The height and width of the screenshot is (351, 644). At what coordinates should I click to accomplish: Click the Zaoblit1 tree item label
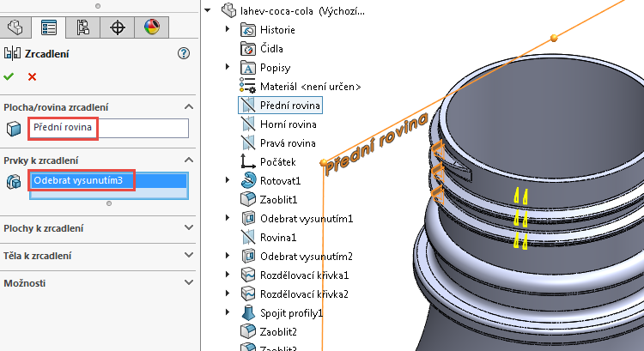278,200
